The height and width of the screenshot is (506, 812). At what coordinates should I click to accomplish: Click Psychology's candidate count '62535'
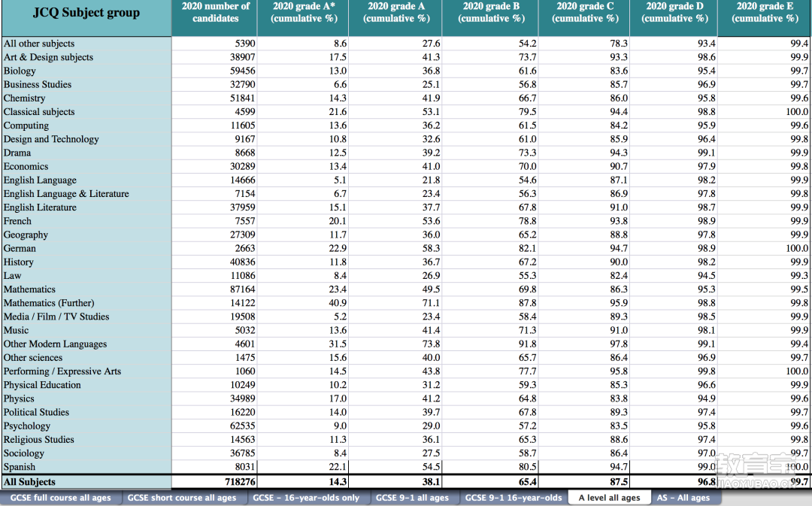(243, 426)
